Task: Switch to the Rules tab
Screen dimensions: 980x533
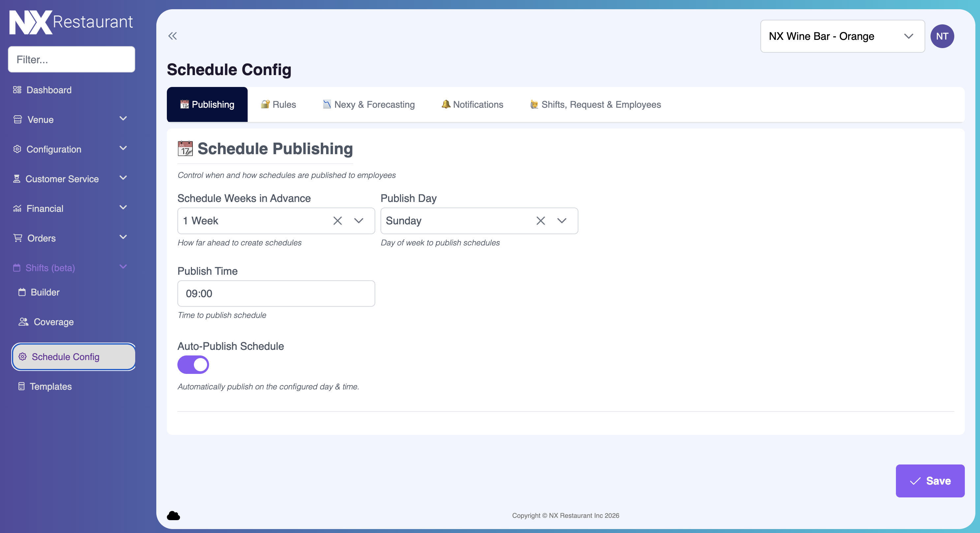Action: 278,104
